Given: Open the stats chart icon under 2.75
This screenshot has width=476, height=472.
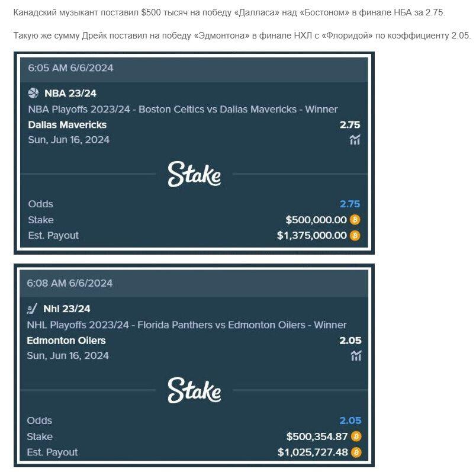Looking at the screenshot, I should 355,140.
